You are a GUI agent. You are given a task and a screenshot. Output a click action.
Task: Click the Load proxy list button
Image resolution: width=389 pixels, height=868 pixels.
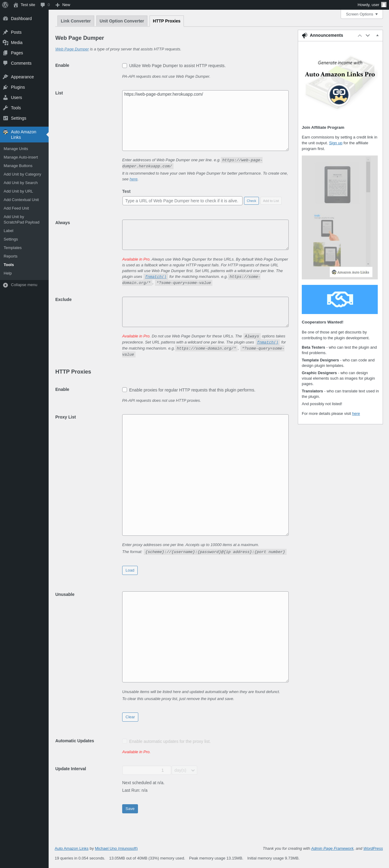click(x=130, y=570)
